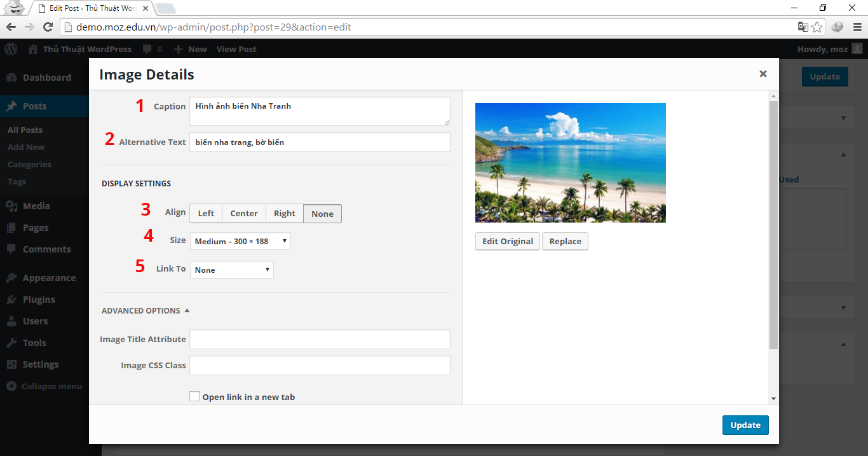Click the Edit Original button

pos(508,242)
